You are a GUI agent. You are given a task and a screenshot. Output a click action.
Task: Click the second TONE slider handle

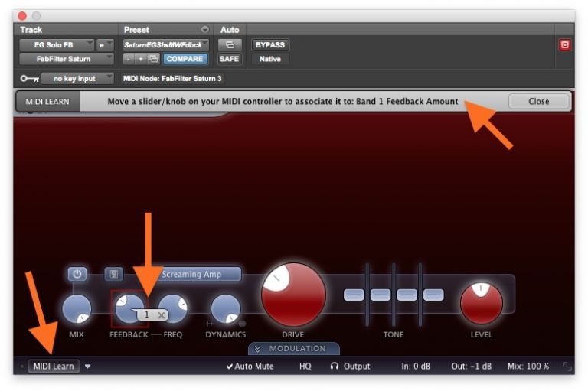[x=381, y=295]
